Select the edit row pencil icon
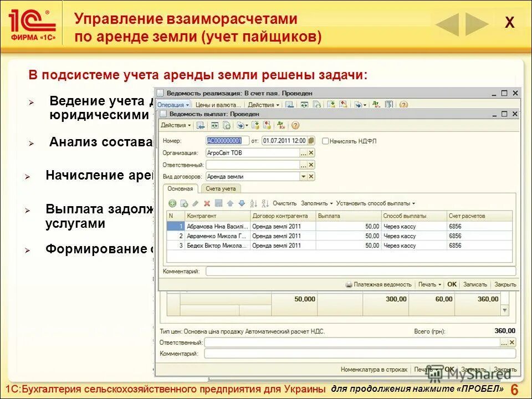Viewport: 532px width, 399px height. pos(195,203)
